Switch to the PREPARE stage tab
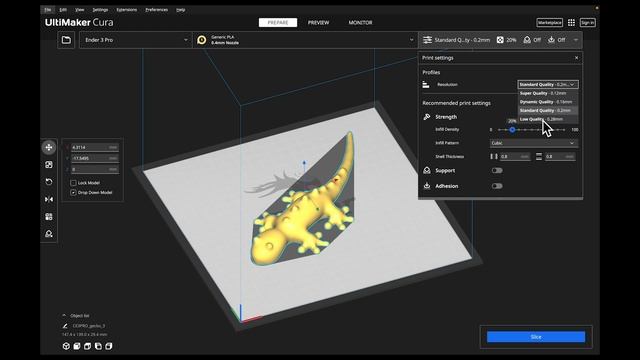Viewport: 640px width, 360px height. pos(278,22)
